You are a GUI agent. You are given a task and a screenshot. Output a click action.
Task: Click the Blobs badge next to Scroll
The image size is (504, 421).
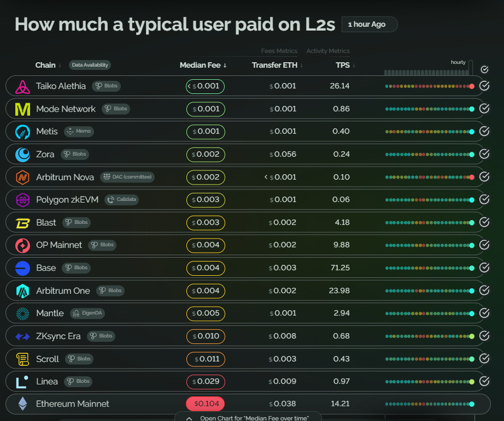click(79, 359)
